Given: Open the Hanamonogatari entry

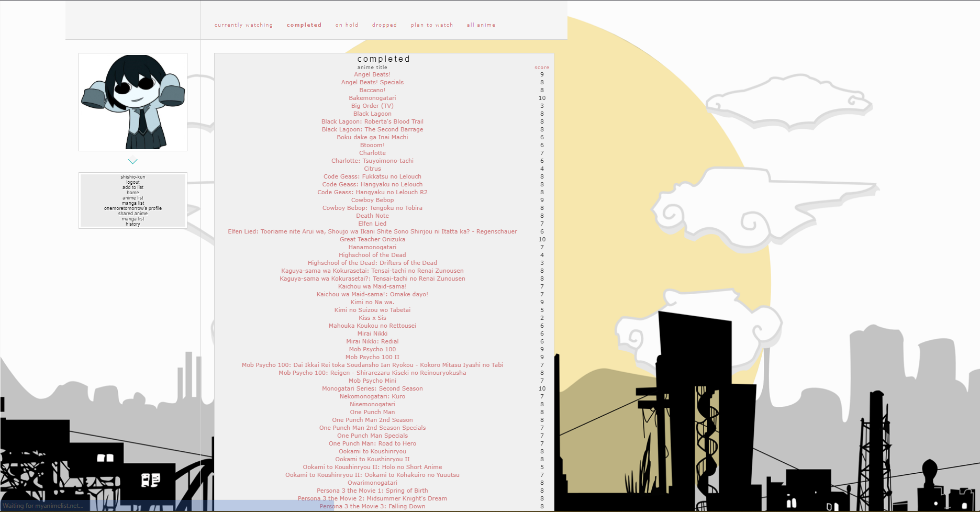Looking at the screenshot, I should (x=372, y=247).
